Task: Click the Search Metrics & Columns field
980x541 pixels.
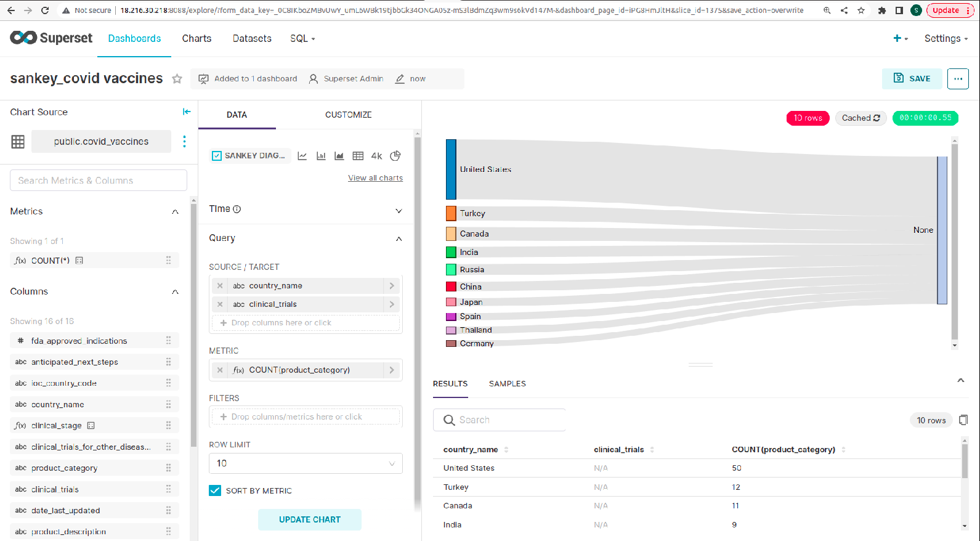Action: (99, 181)
